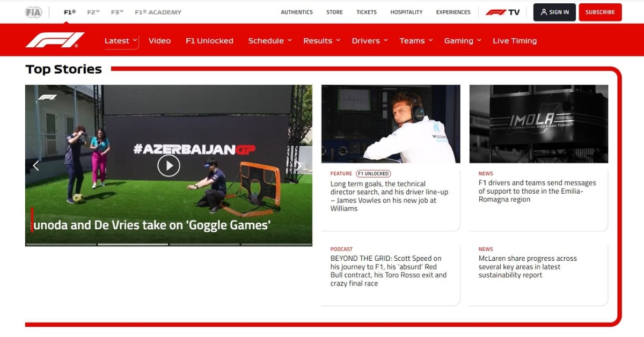The height and width of the screenshot is (337, 644).
Task: Expand the Gaming dropdown menu
Action: tap(463, 41)
